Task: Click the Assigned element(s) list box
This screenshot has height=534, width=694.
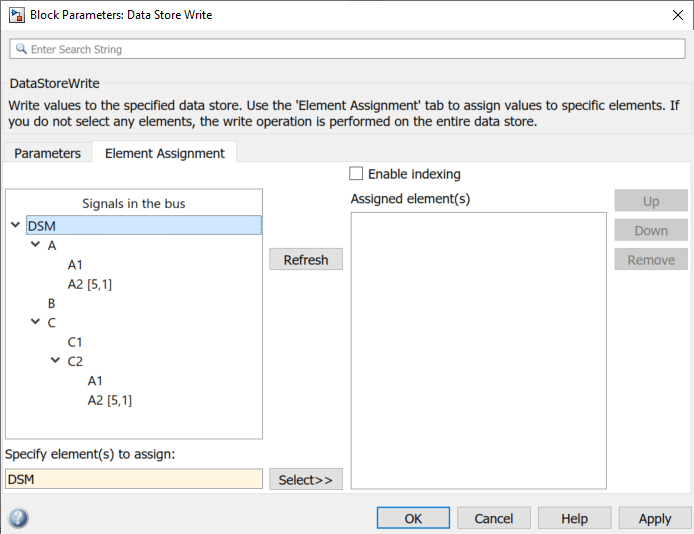Action: [x=478, y=350]
